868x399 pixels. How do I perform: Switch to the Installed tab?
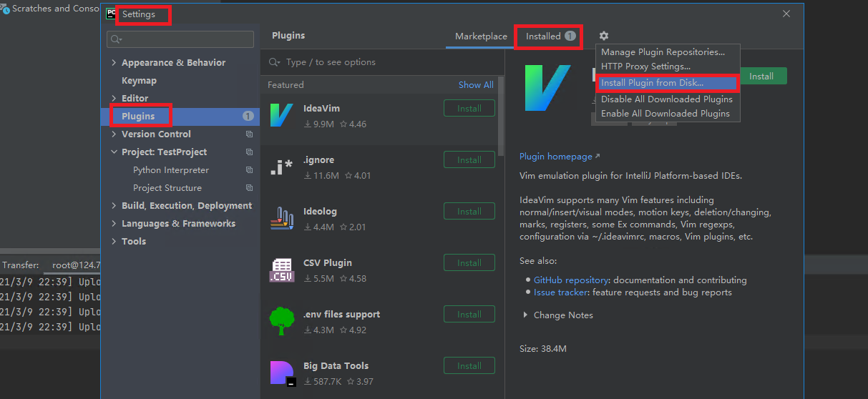tap(550, 36)
